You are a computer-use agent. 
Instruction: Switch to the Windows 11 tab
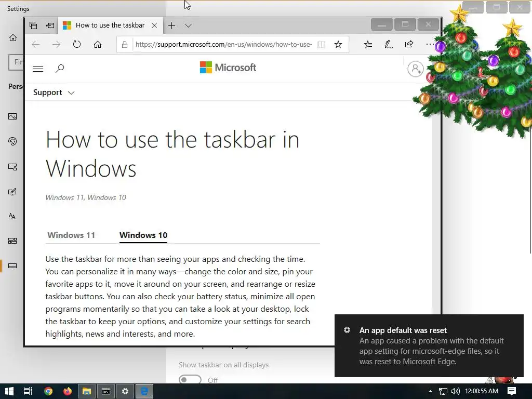click(71, 235)
